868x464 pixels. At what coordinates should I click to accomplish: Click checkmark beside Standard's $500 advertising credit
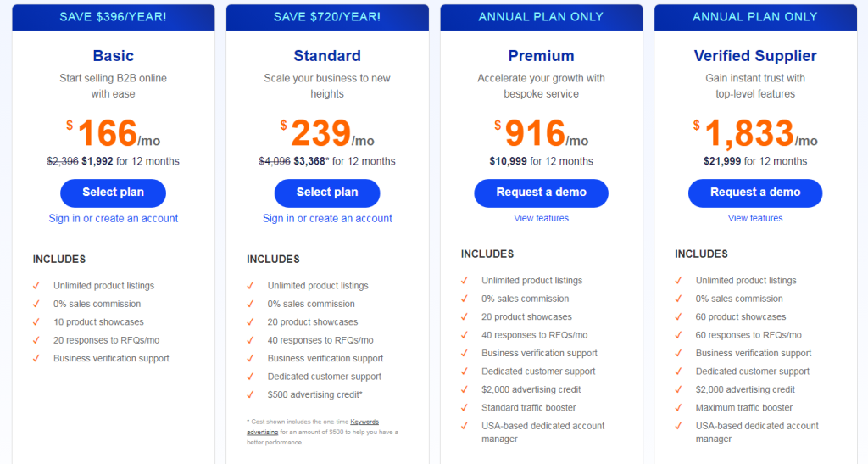click(x=250, y=394)
